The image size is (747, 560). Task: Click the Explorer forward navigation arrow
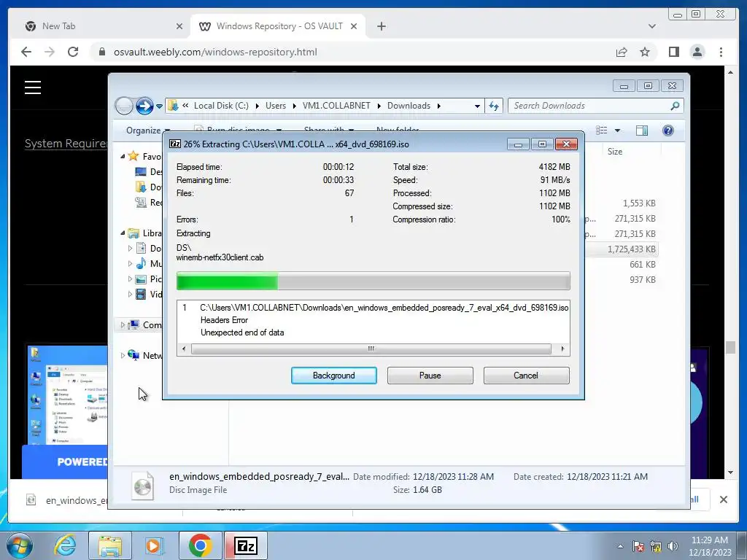pos(144,106)
